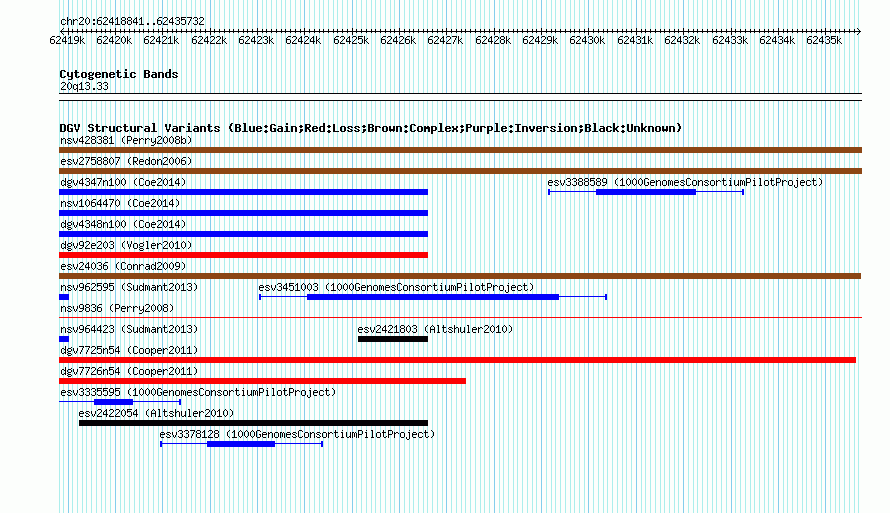Image resolution: width=890 pixels, height=513 pixels.
Task: Click the DGV Structural Variants track title
Action: pos(371,128)
